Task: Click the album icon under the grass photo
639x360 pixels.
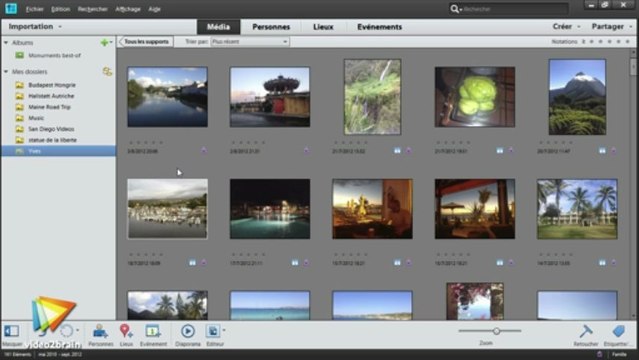Action: point(397,151)
